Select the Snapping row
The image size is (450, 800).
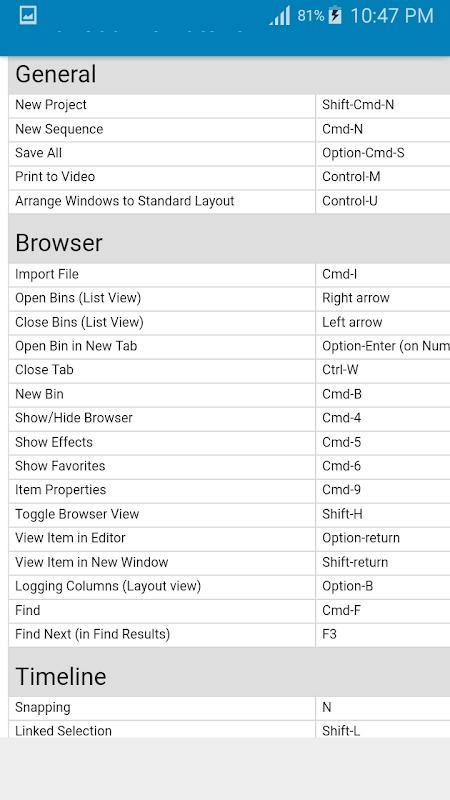point(229,708)
